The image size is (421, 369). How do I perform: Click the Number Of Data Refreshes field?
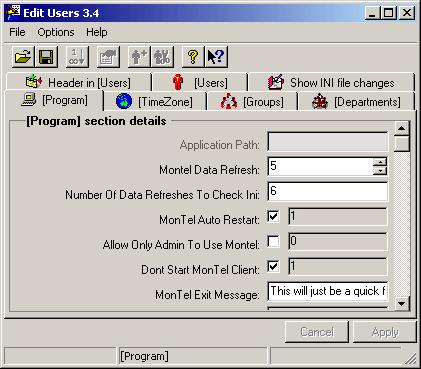click(328, 191)
